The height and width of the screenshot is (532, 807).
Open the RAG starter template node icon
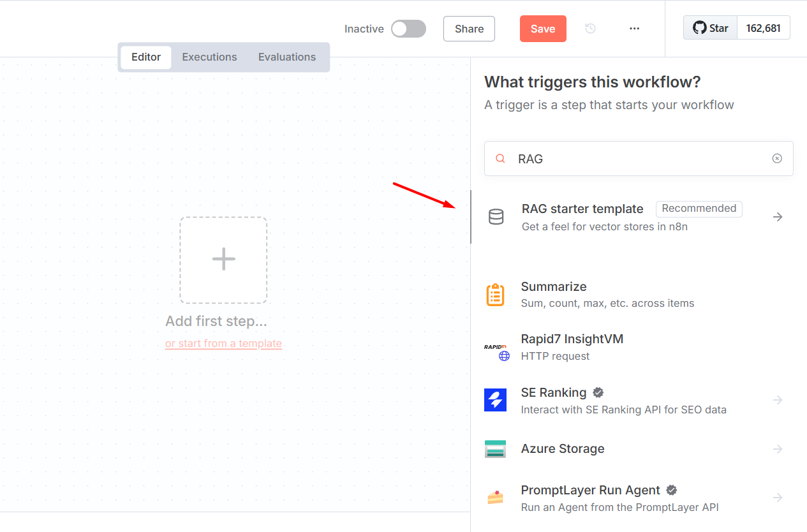pyautogui.click(x=496, y=217)
